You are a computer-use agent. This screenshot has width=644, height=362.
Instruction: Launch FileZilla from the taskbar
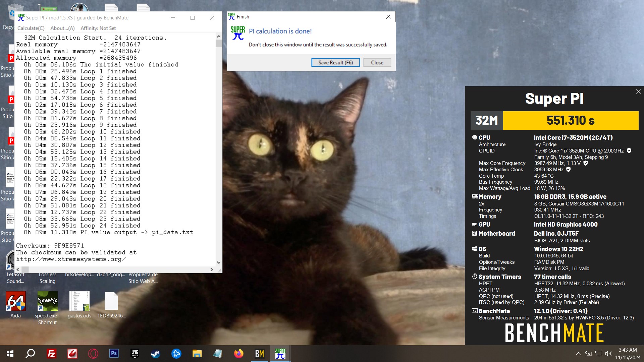click(51, 354)
